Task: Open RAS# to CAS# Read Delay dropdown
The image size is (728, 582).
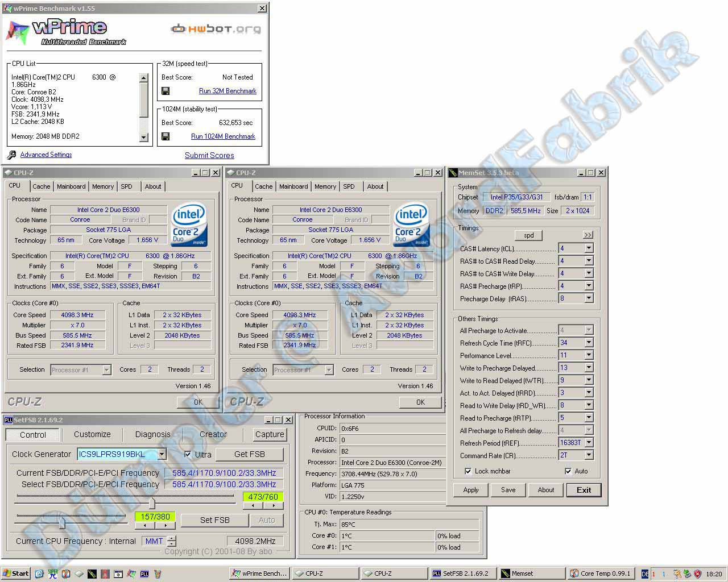Action: coord(589,261)
